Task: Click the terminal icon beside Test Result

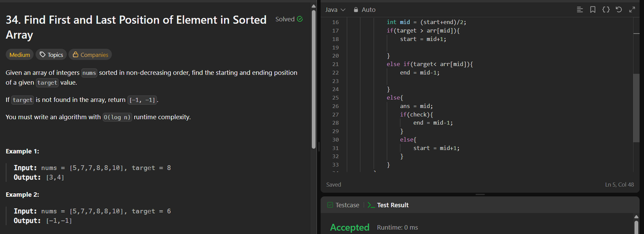Action: (x=371, y=205)
